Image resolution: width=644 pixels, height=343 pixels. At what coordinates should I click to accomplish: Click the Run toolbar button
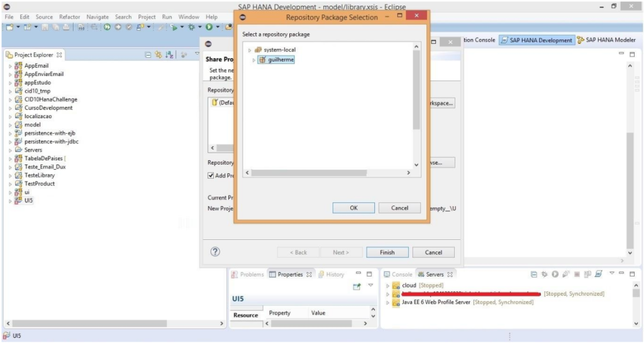coord(208,27)
